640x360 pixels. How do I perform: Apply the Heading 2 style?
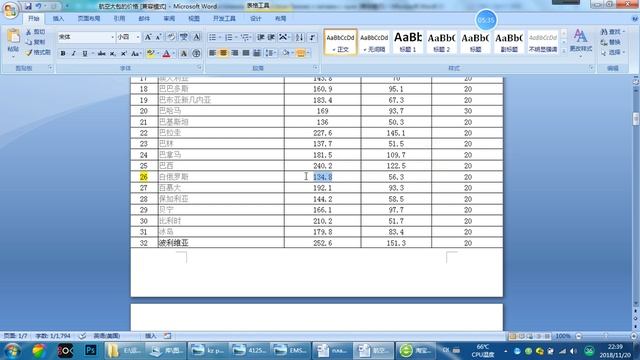point(442,42)
